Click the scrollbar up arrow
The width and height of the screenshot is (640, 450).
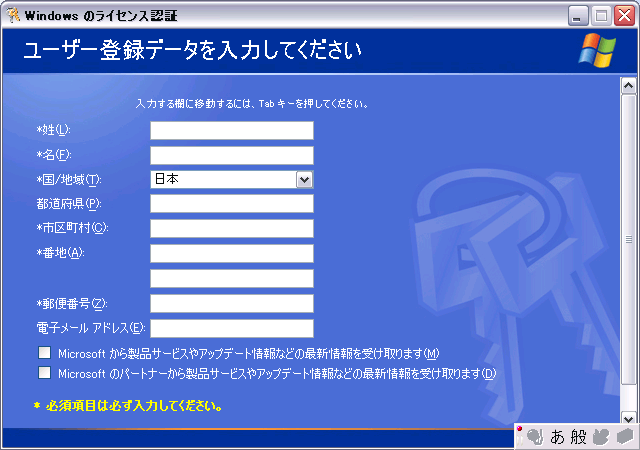pyautogui.click(x=629, y=86)
